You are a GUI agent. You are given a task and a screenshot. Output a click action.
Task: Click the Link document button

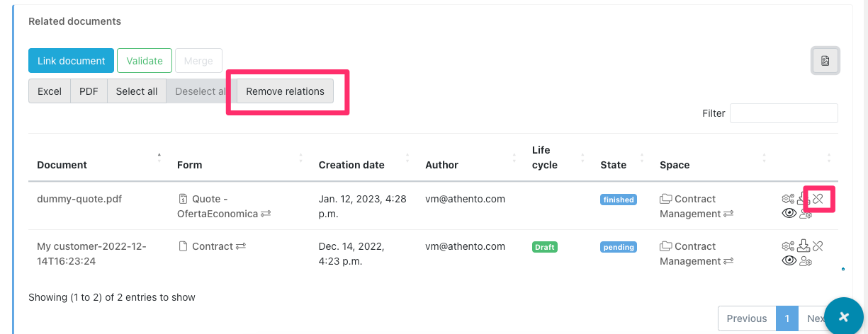71,61
